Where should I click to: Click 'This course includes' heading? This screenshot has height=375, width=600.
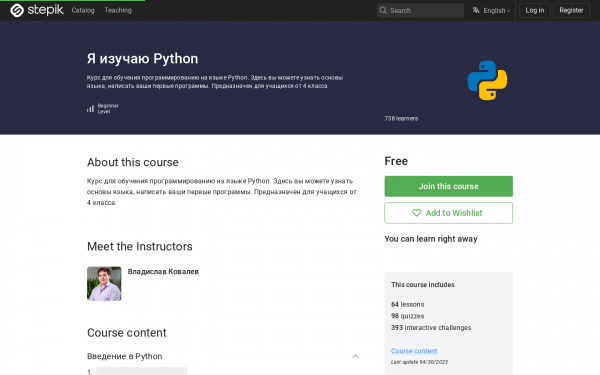(x=423, y=285)
